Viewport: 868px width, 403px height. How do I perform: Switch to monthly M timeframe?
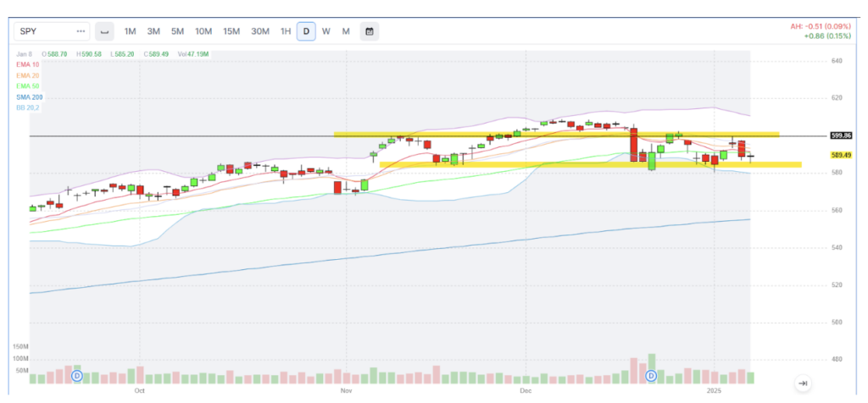tap(346, 31)
